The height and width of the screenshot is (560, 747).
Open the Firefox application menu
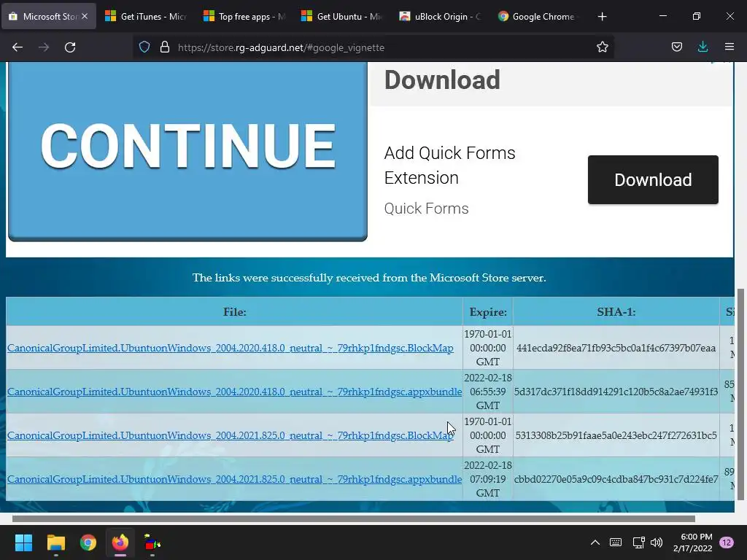[x=729, y=47]
